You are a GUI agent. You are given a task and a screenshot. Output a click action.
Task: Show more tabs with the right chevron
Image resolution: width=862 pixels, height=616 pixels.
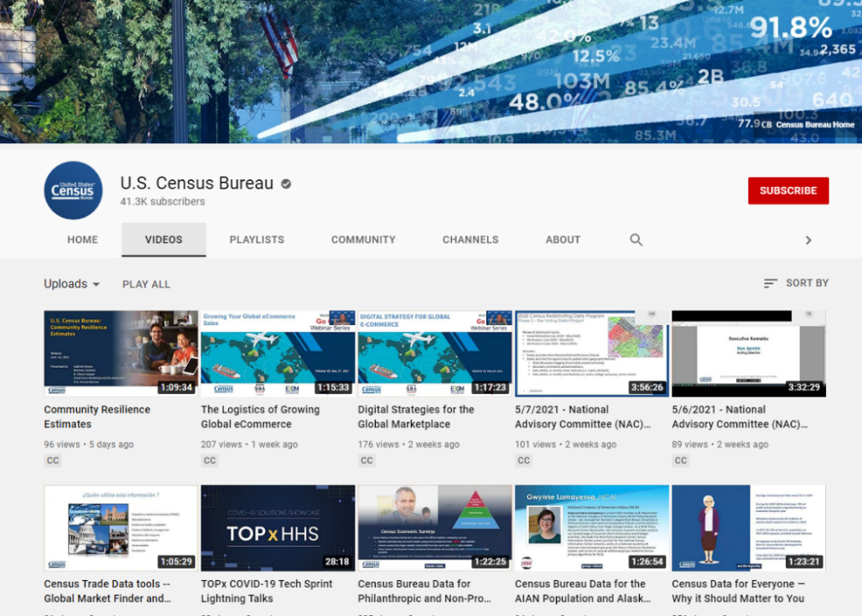pyautogui.click(x=808, y=241)
